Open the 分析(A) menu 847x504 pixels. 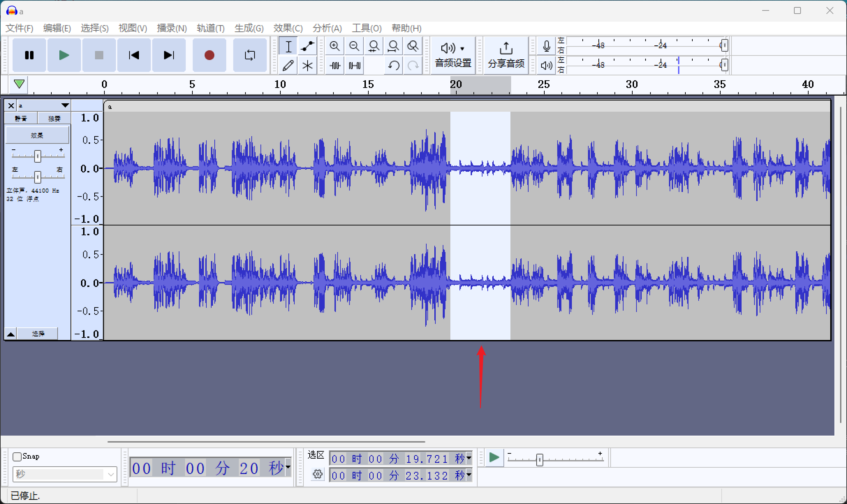327,28
